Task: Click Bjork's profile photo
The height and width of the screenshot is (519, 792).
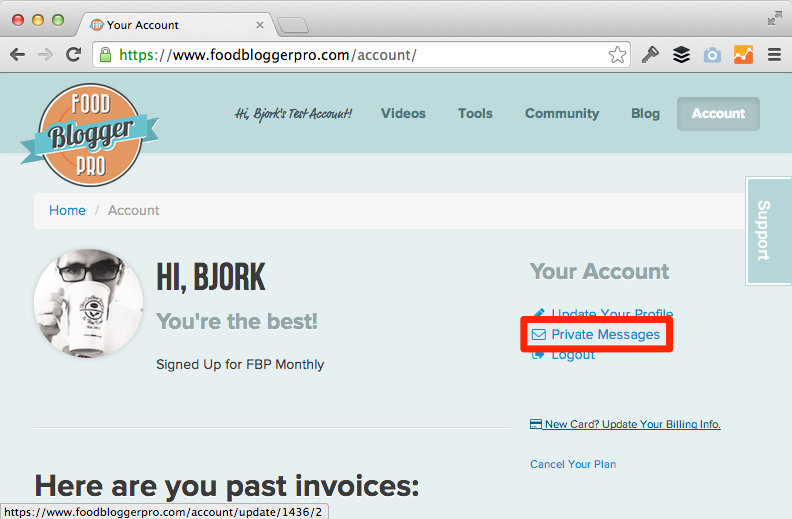Action: (x=88, y=303)
